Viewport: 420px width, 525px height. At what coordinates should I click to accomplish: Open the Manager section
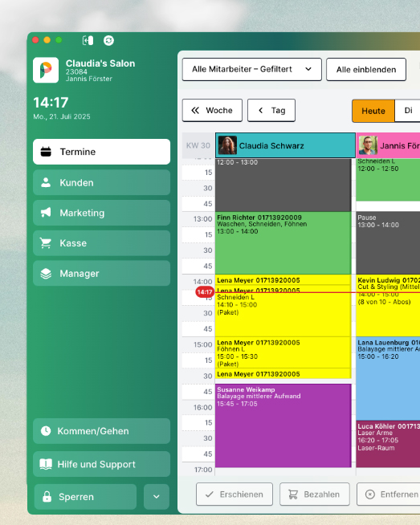coord(101,274)
